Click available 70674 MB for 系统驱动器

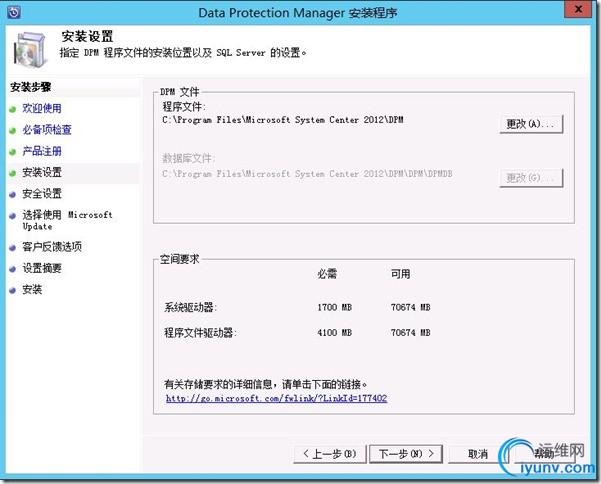411,307
